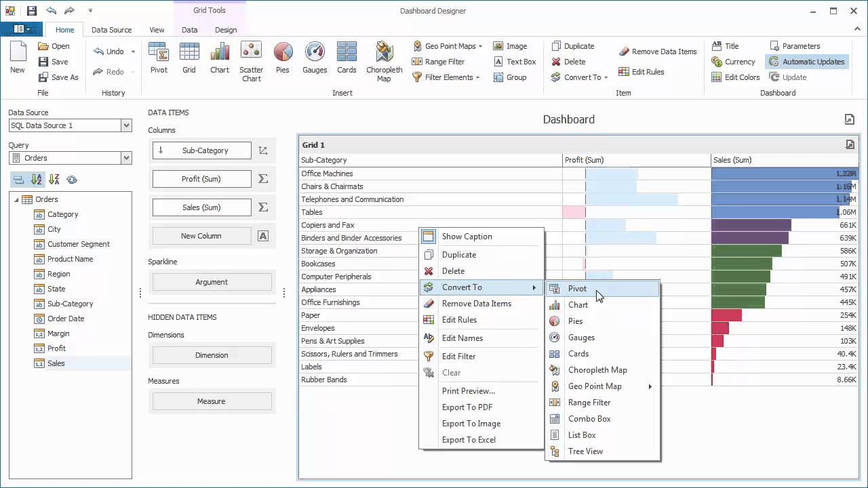Click Delete in the Item ribbon group
Image resolution: width=868 pixels, height=488 pixels.
click(568, 62)
